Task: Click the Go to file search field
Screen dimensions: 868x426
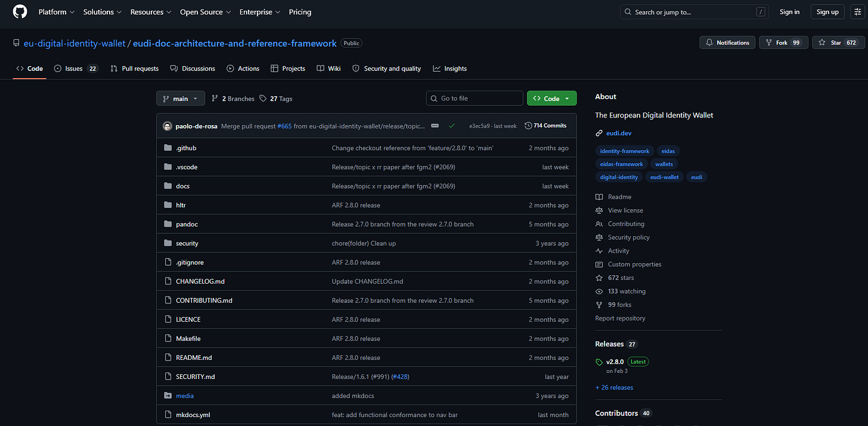Action: (475, 98)
